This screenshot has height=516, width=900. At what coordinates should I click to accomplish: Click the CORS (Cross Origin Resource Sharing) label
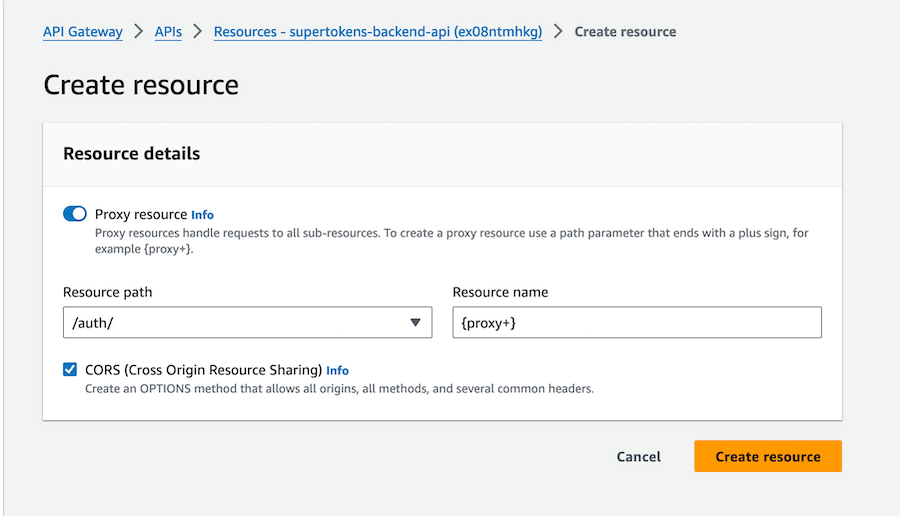point(203,370)
